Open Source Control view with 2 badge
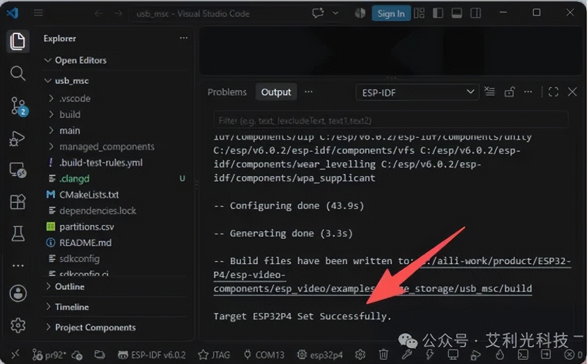Screen dimensions: 588x364 [18, 106]
